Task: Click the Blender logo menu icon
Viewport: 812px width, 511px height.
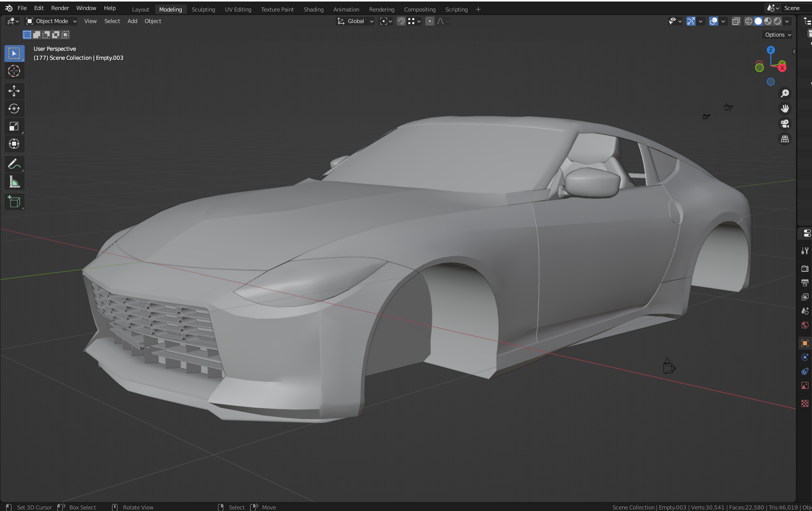Action: [9, 8]
